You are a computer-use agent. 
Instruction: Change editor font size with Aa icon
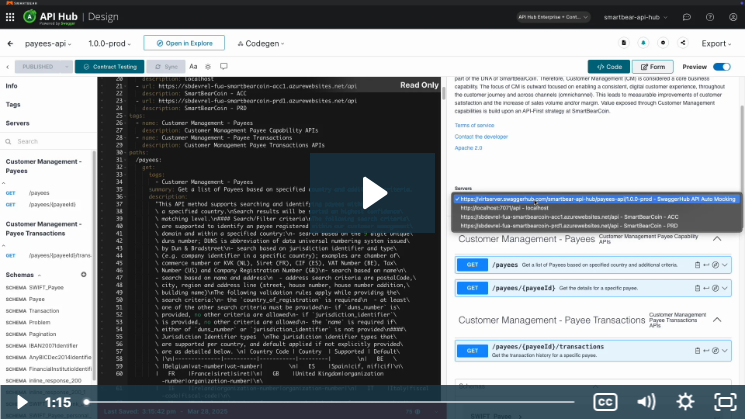[x=193, y=67]
